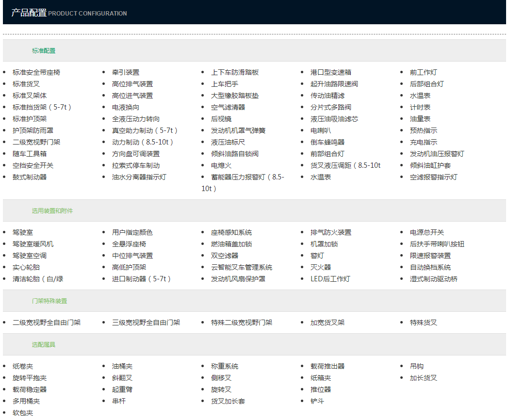This screenshot has height=420, width=509.
Task: Click the 计时表 item
Action: pyautogui.click(x=420, y=108)
